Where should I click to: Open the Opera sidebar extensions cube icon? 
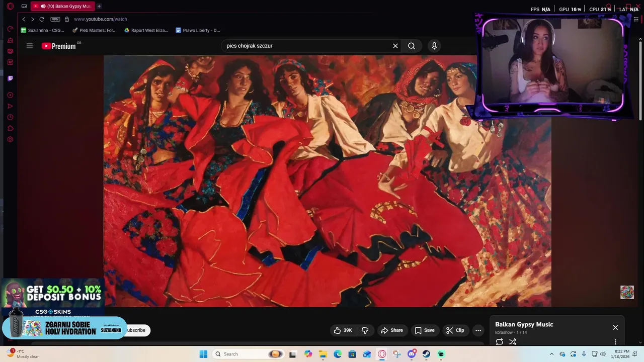[10, 128]
